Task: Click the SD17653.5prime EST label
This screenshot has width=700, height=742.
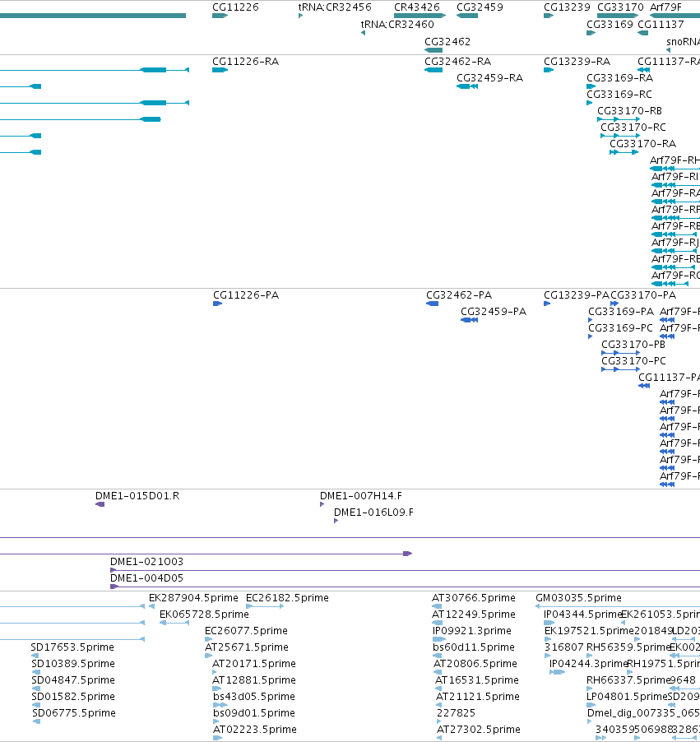Action: coord(72,647)
